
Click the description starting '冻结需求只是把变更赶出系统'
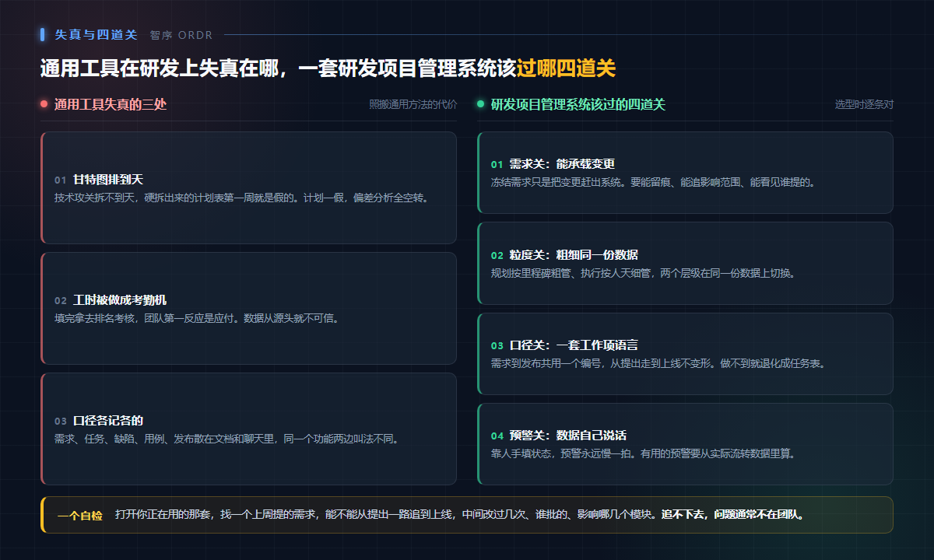coord(652,181)
